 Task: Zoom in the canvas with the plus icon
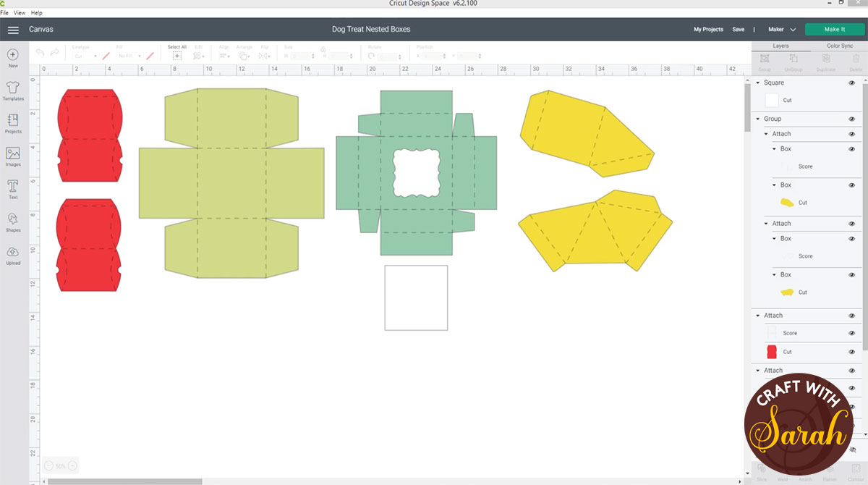click(x=72, y=466)
